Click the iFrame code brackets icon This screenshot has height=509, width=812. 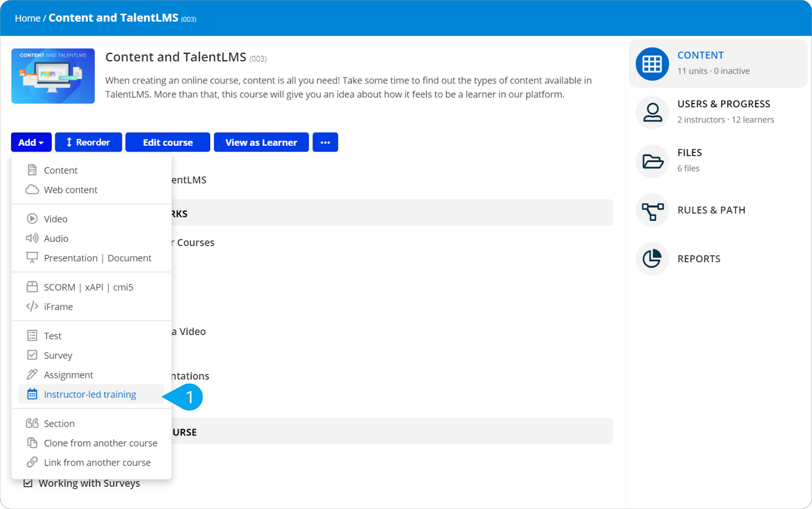point(32,306)
